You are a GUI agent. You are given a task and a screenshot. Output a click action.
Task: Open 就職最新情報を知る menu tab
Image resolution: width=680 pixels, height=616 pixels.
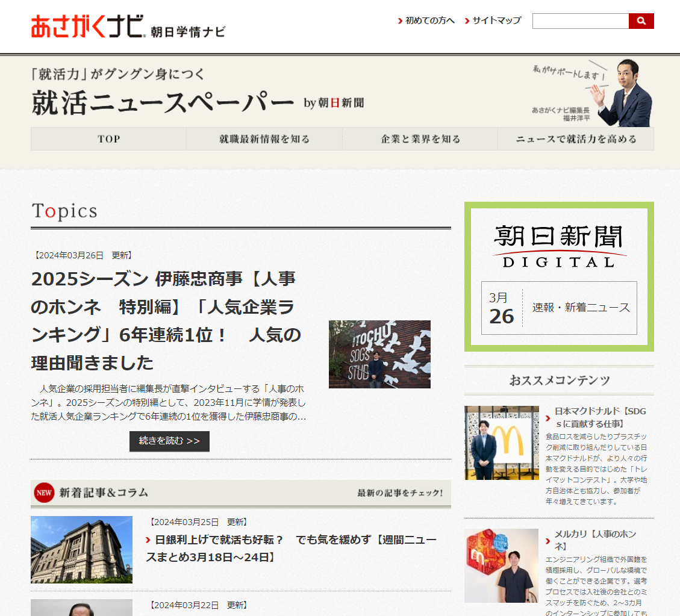[x=264, y=139]
